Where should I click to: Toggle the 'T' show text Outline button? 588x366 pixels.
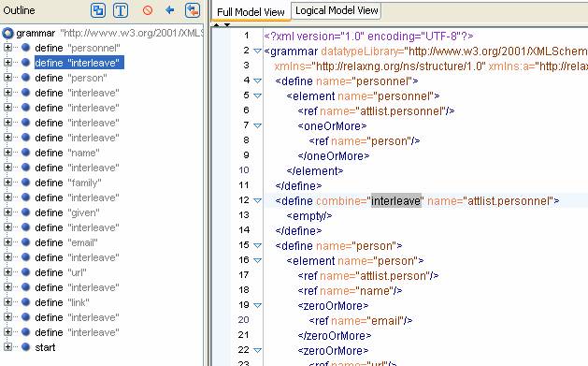(x=121, y=10)
